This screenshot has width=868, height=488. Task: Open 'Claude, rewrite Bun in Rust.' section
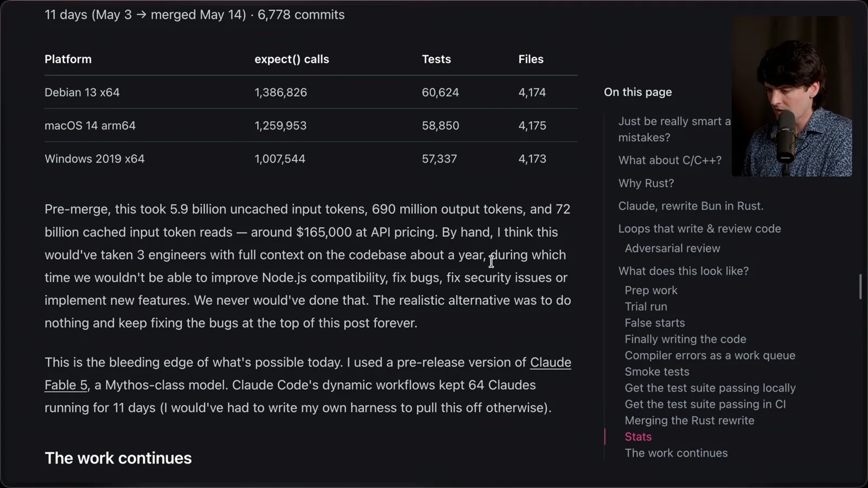click(691, 206)
